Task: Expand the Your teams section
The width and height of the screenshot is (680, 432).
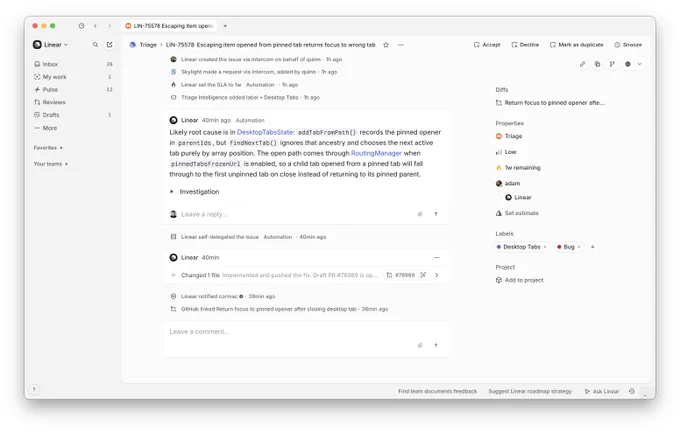Action: click(x=50, y=164)
